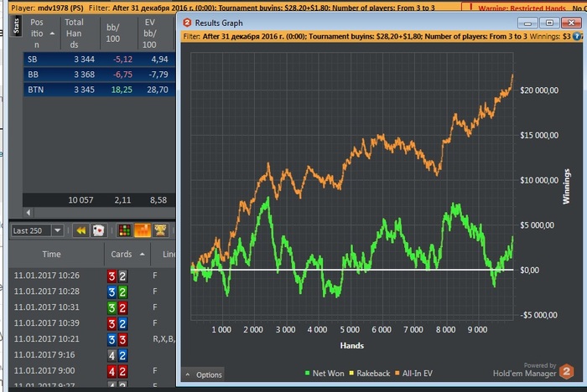Click the player name mdv1978 (PS)
The width and height of the screenshot is (587, 392).
pos(60,8)
